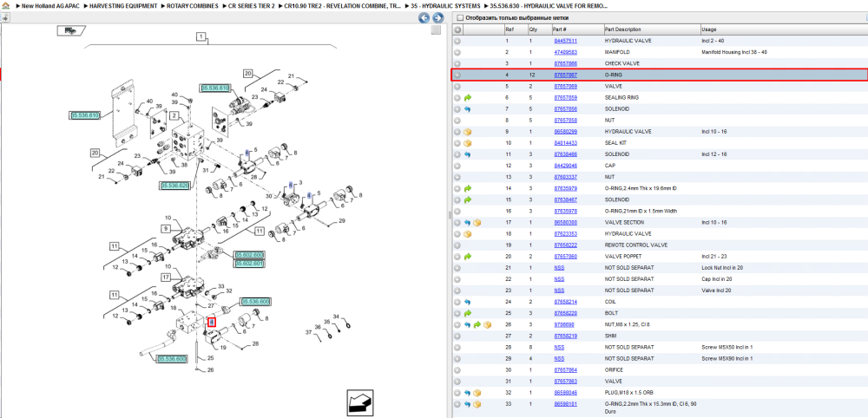Open the 35.536.620 reference label in diagram

tap(175, 186)
